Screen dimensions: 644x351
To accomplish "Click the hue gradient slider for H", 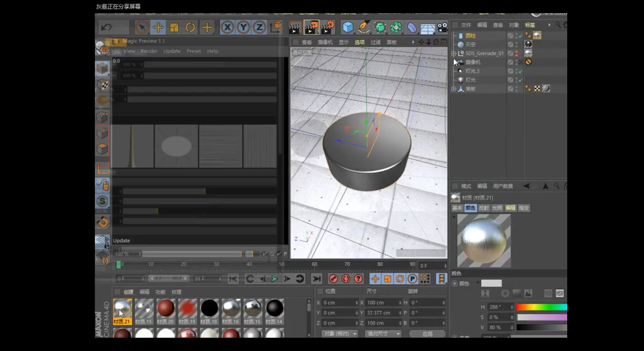I will [541, 307].
